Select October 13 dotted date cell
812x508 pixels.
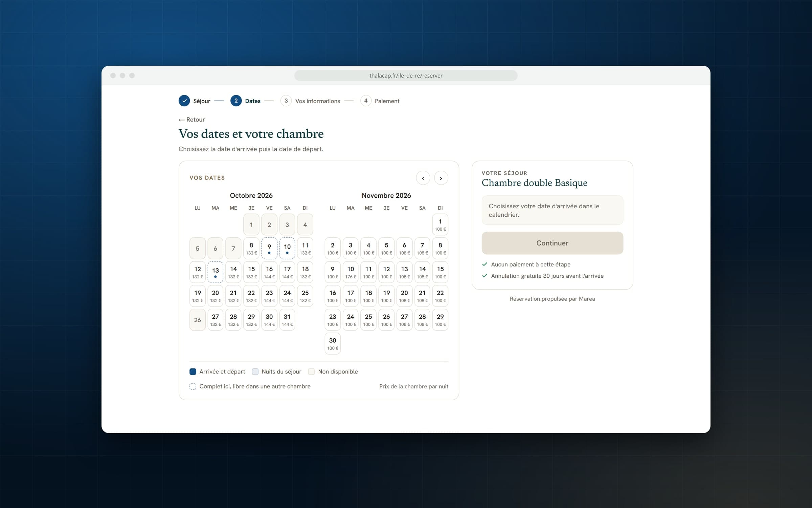tap(216, 272)
